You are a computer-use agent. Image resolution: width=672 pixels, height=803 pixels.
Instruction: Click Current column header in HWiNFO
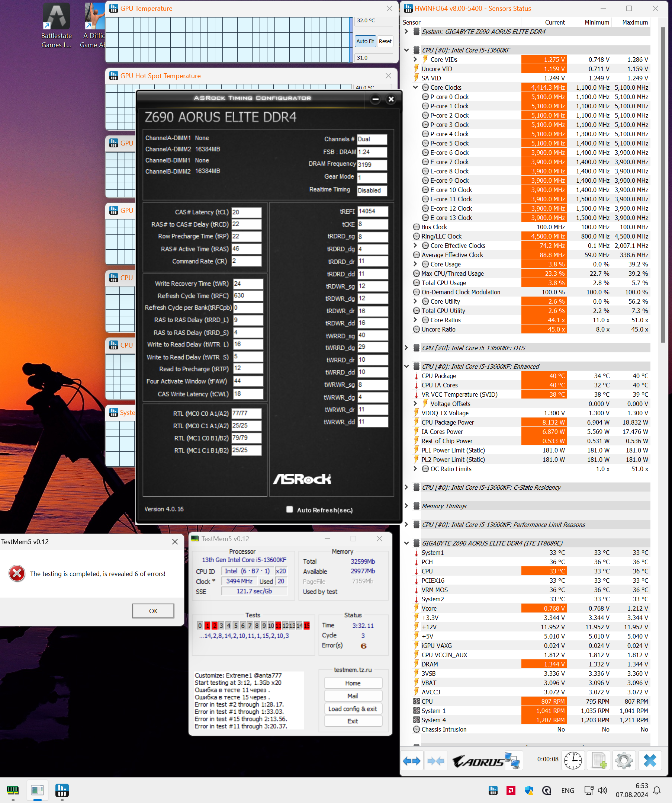click(554, 23)
